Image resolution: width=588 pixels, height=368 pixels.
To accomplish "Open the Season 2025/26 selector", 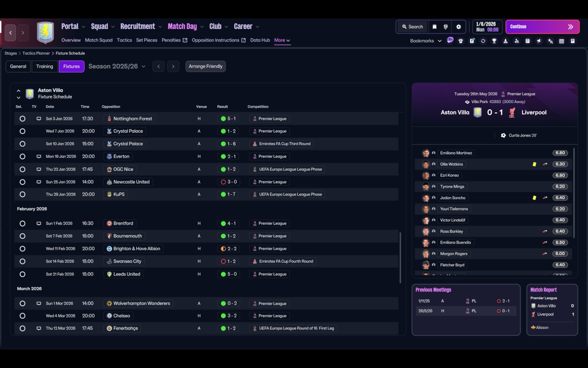I will click(x=117, y=66).
